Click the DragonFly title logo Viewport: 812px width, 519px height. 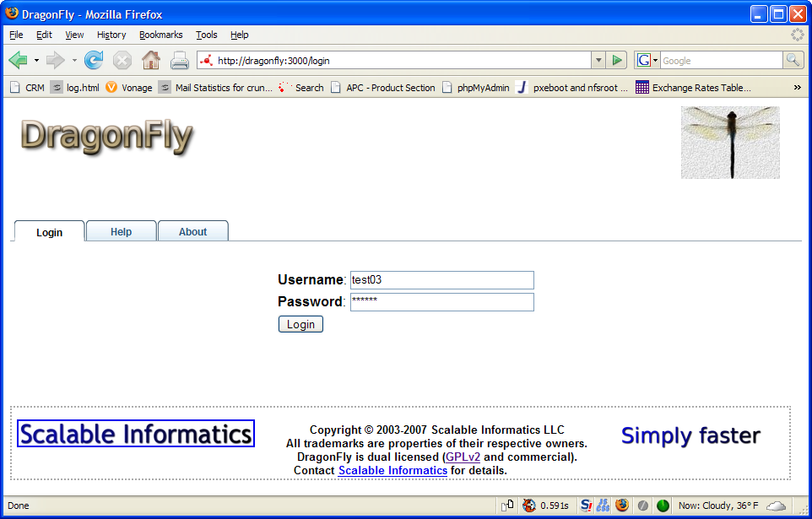coord(107,136)
